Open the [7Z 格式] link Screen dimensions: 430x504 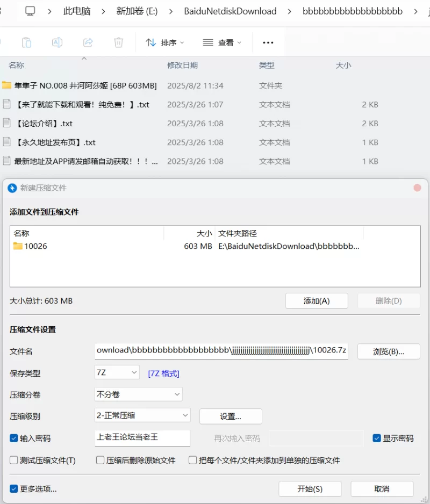[163, 373]
